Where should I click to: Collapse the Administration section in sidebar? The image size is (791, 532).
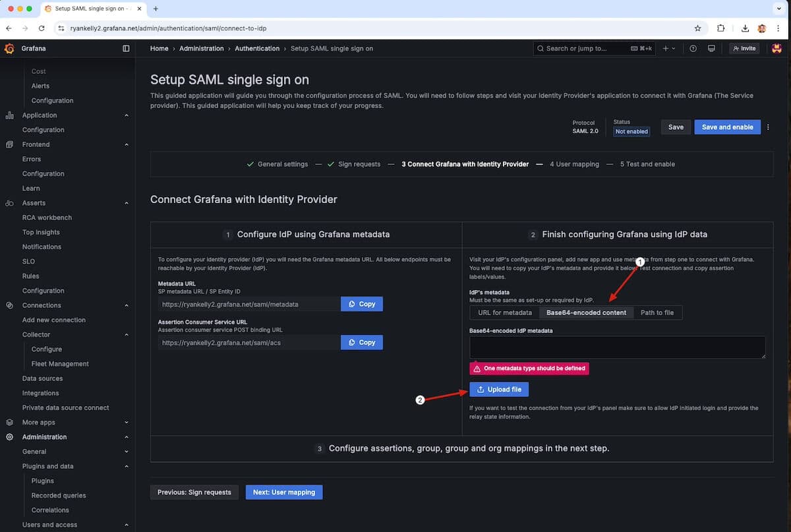pyautogui.click(x=126, y=436)
